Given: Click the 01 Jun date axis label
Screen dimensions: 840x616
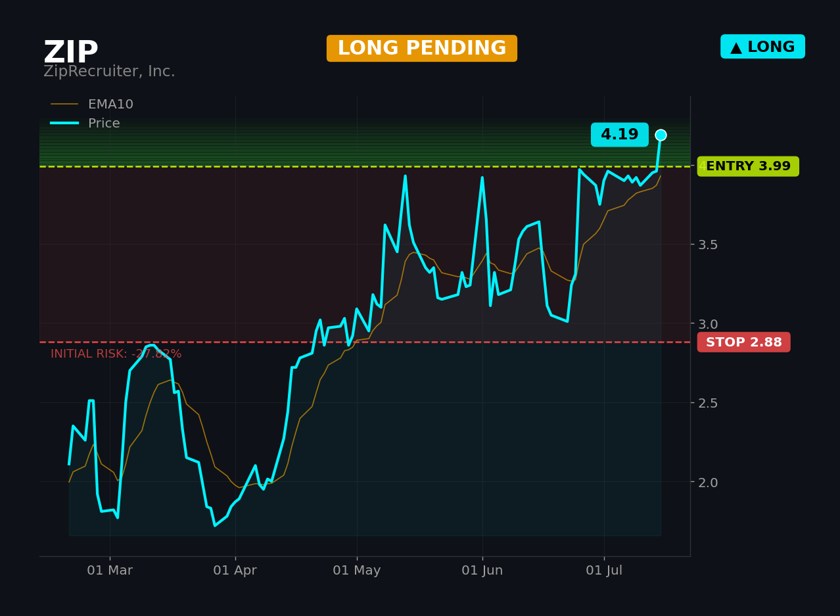Looking at the screenshot, I should click(x=482, y=571).
